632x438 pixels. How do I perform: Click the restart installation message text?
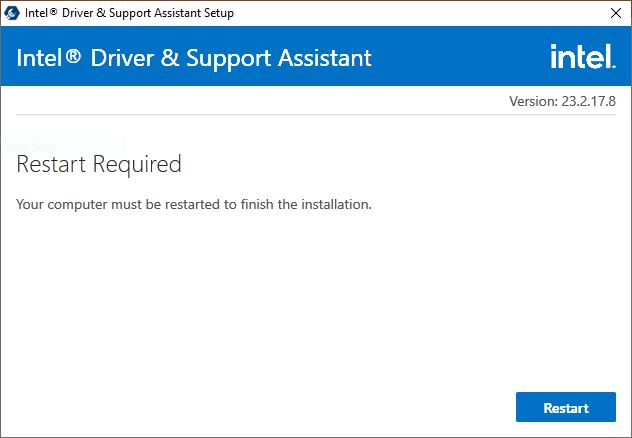pos(194,204)
